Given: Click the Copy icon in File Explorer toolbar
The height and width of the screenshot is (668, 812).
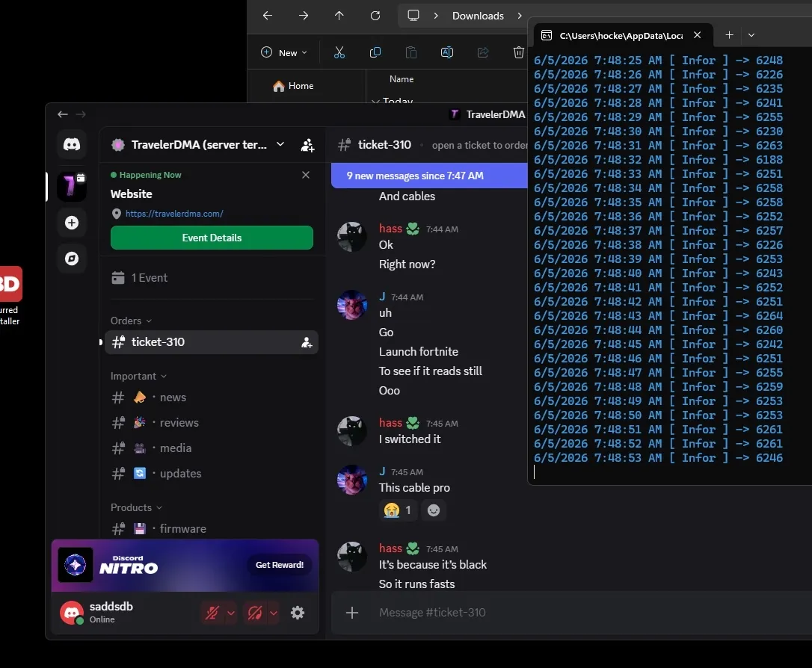Looking at the screenshot, I should pos(375,52).
